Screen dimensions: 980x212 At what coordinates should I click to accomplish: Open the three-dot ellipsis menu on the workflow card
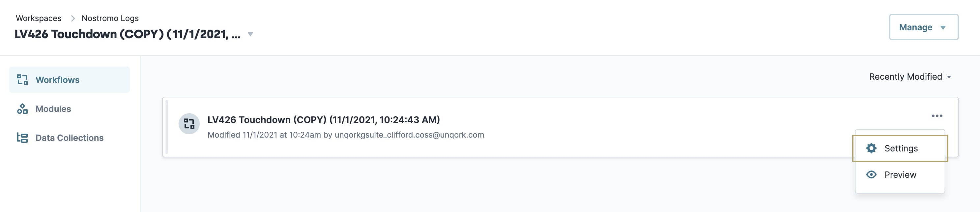tap(937, 116)
